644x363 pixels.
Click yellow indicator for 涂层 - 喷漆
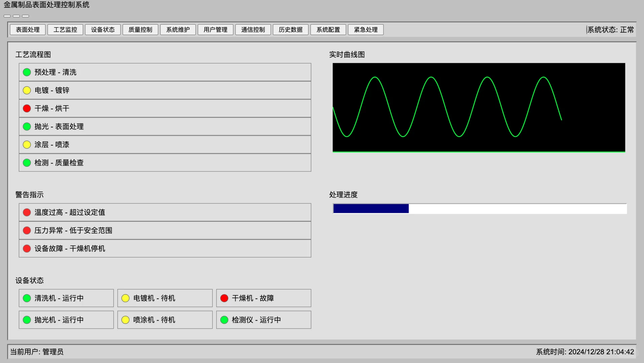[27, 145]
